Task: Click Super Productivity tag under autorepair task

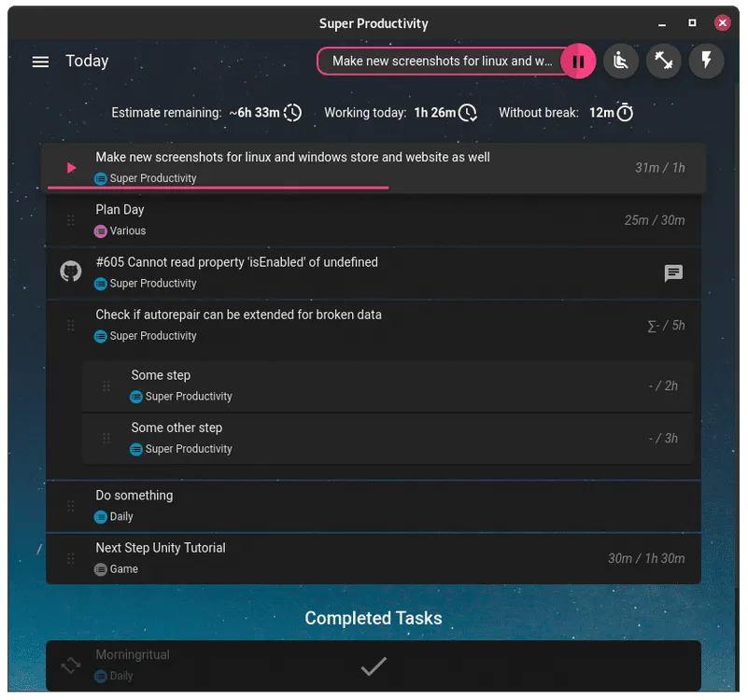Action: click(x=146, y=336)
